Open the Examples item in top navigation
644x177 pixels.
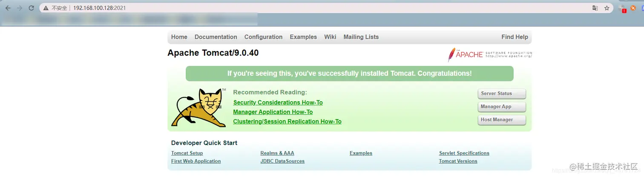(x=303, y=37)
